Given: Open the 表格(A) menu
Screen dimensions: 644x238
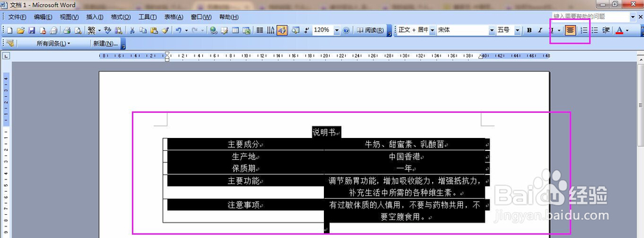Looking at the screenshot, I should [174, 17].
